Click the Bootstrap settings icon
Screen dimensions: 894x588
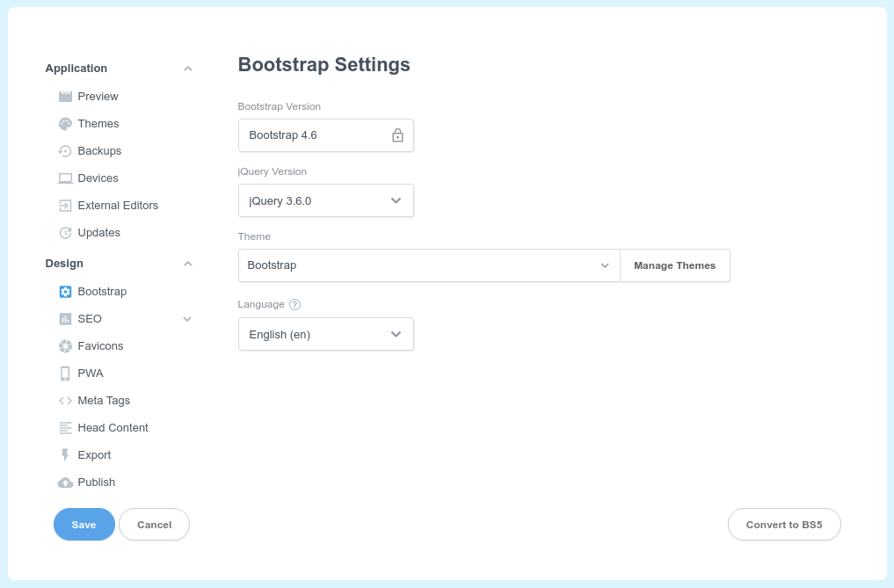click(66, 291)
